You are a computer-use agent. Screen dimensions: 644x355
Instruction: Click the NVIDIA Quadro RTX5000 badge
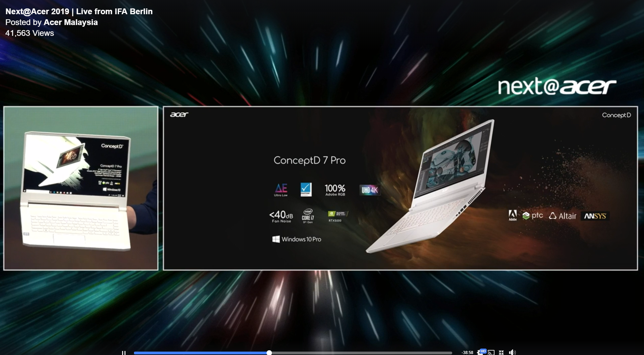(338, 216)
